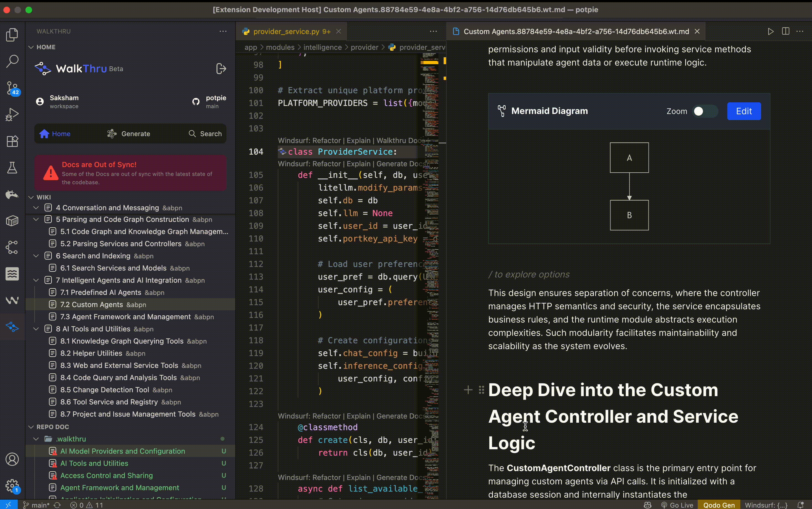Image resolution: width=812 pixels, height=509 pixels.
Task: Click the drag handle beside Deep Dive heading
Action: pos(481,390)
